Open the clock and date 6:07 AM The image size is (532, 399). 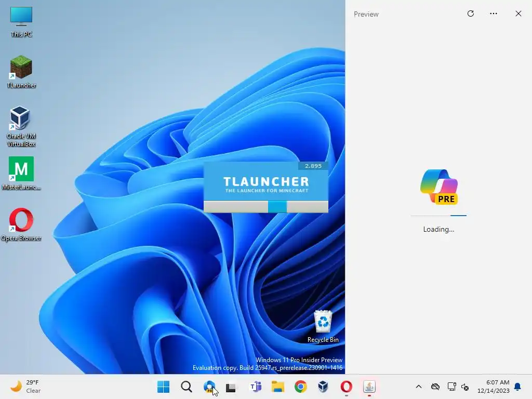point(494,387)
